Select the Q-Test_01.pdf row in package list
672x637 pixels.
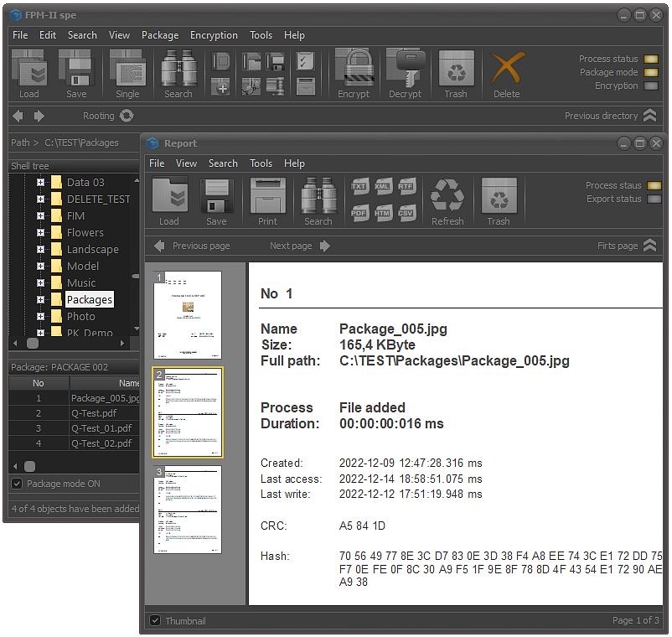[x=74, y=428]
